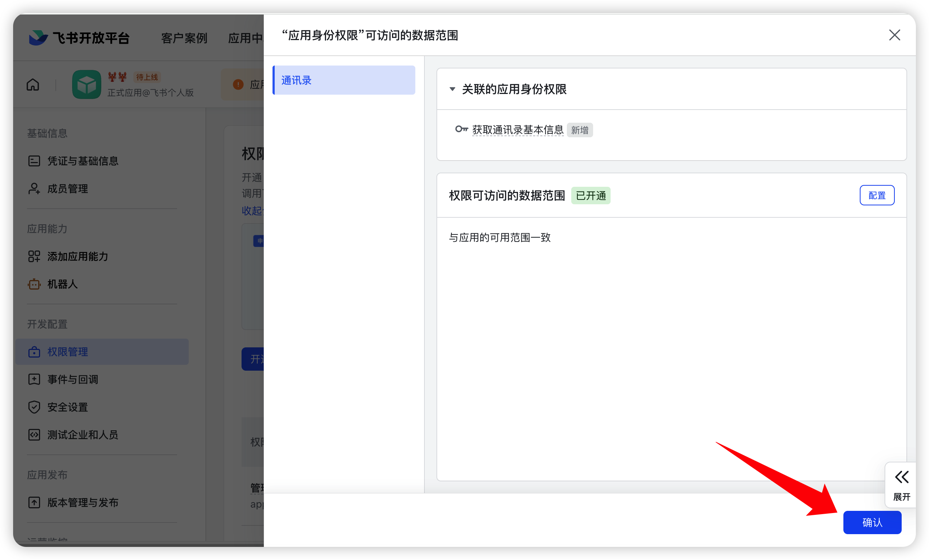Go to 凭证与基础信息 in sidebar

(x=83, y=161)
